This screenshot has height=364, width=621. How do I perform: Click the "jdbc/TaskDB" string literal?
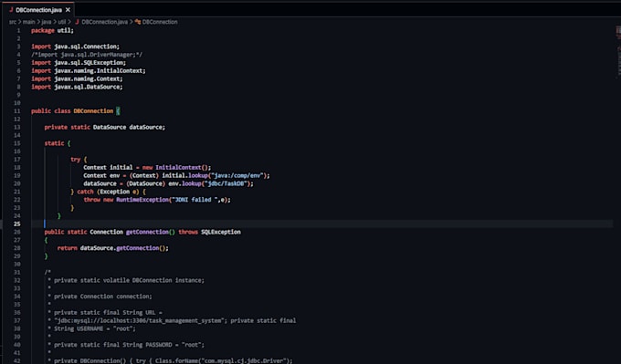[226, 183]
